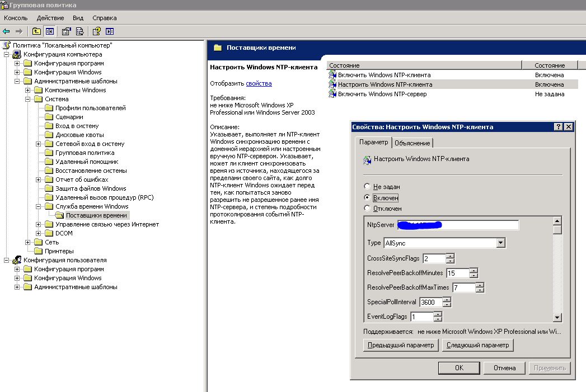586x392 pixels.
Task: Expand the Компоненты Windows node
Action: tap(27, 91)
